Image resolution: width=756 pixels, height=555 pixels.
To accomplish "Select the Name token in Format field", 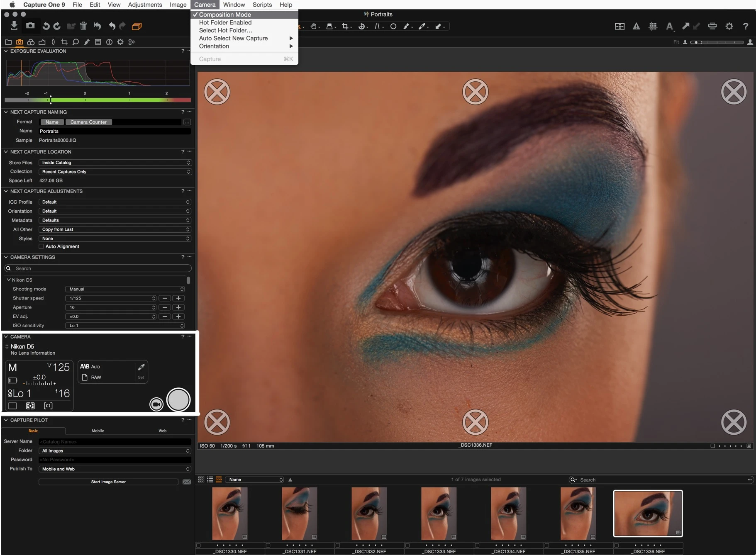I will click(52, 122).
